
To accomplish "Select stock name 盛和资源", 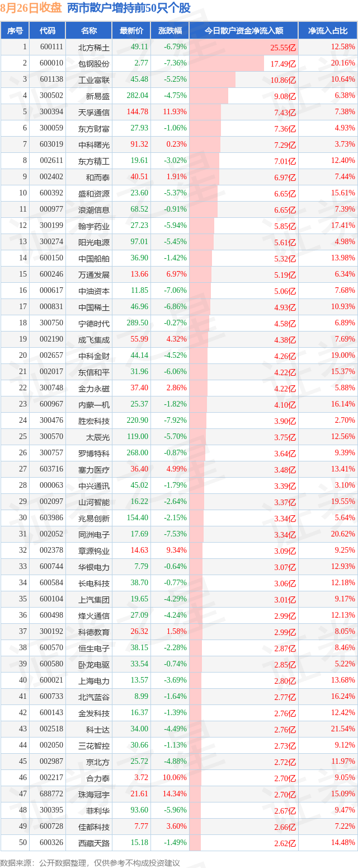I will (x=94, y=194).
